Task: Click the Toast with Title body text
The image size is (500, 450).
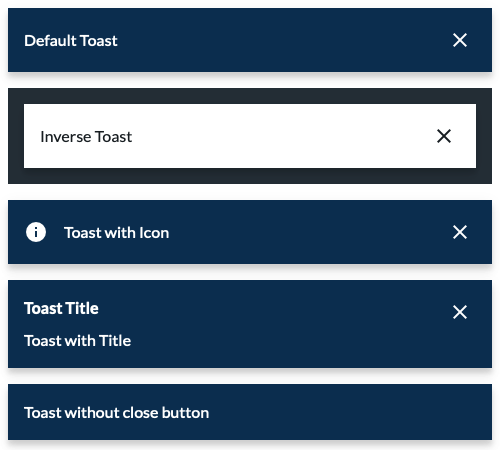Action: pyautogui.click(x=77, y=341)
